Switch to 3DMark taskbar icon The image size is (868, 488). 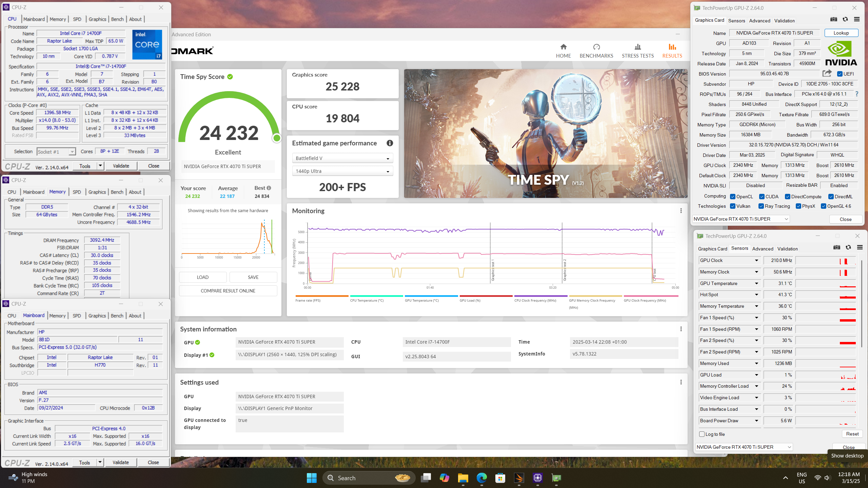tap(519, 478)
